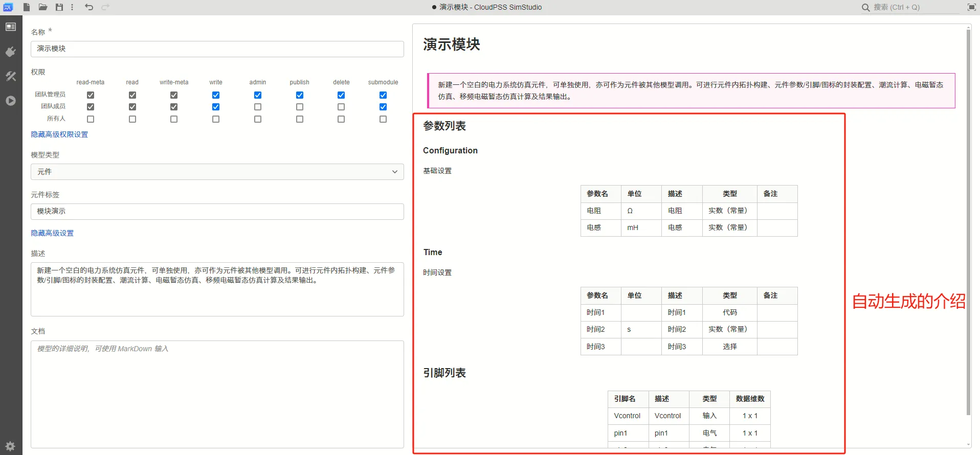Disable publish permission for 团队管理员

(x=300, y=95)
